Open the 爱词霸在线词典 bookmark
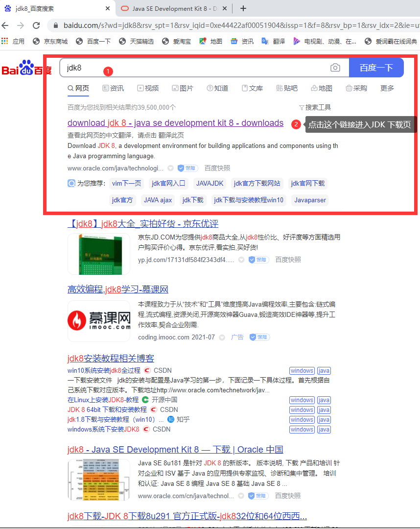420x529 pixels. click(391, 41)
